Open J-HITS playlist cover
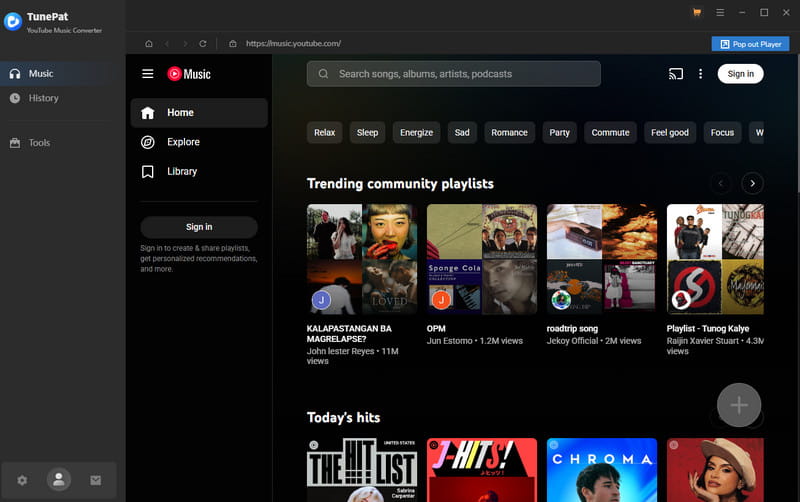Screen dimensions: 800x502 (482, 470)
